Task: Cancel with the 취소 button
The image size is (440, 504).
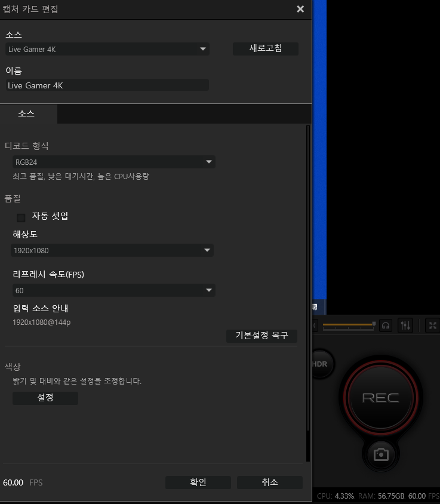Action: pyautogui.click(x=270, y=482)
